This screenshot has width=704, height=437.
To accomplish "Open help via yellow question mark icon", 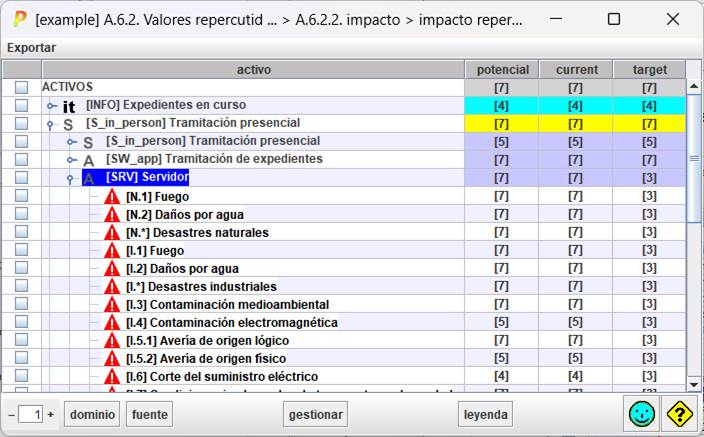I will click(680, 414).
